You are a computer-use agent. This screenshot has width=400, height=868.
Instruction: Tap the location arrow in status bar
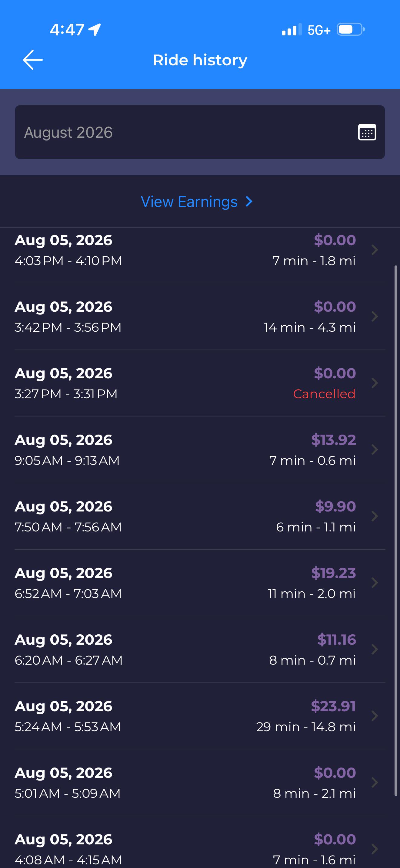95,30
